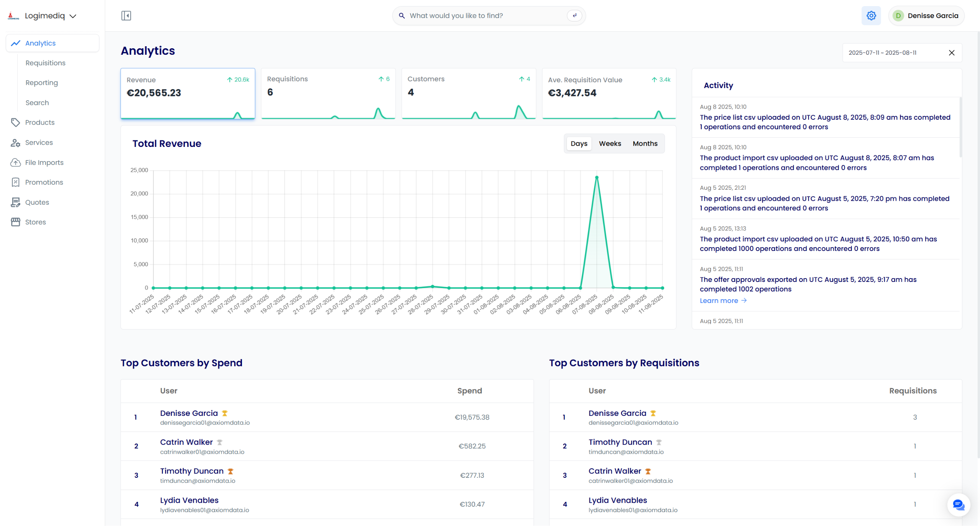Click the Quotes icon in sidebar
The image size is (980, 526).
[x=15, y=202]
